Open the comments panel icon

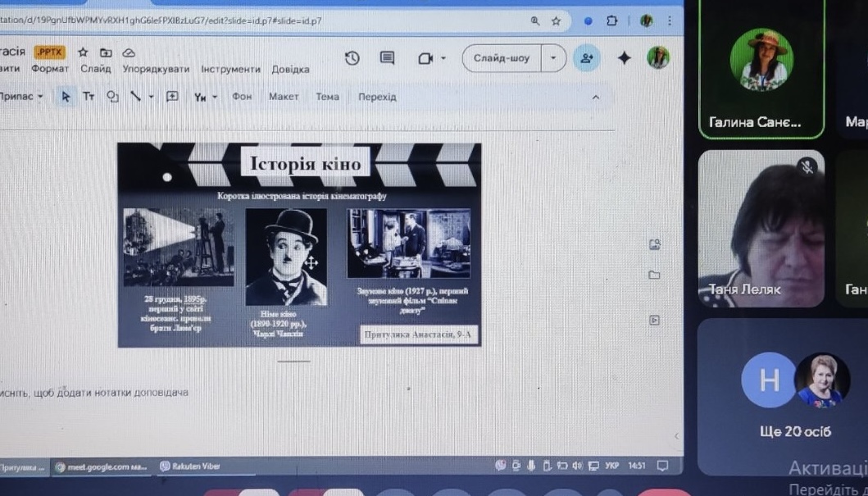(x=387, y=58)
